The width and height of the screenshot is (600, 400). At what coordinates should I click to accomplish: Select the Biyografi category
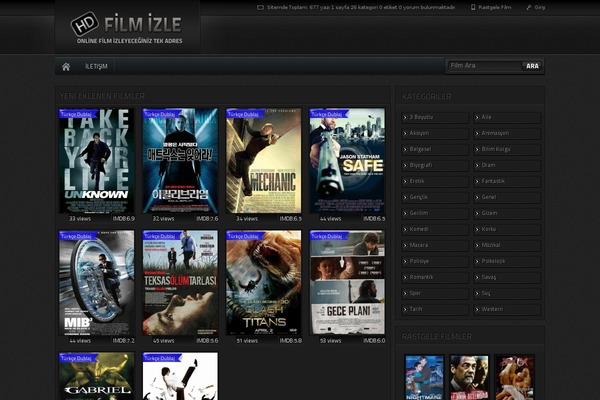[x=435, y=165]
